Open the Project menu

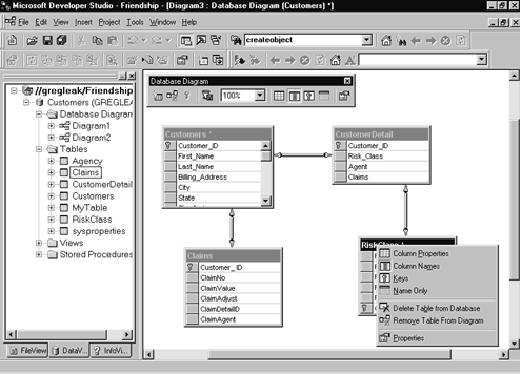(109, 22)
